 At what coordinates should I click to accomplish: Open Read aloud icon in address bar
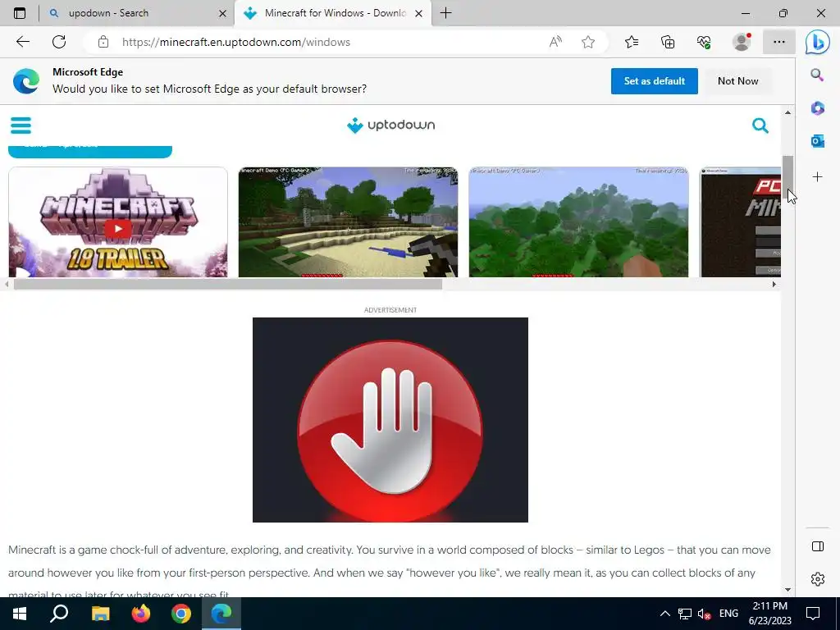[555, 42]
